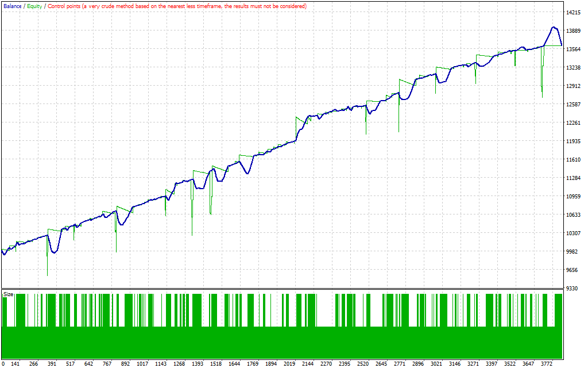Viewport: 588px width, 368px height.
Task: Select the 3271 tick on the horizontal axis
Action: pos(473,363)
